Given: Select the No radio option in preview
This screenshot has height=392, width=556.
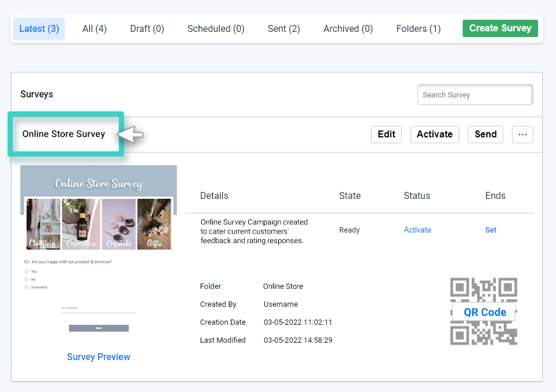Looking at the screenshot, I should tap(27, 280).
